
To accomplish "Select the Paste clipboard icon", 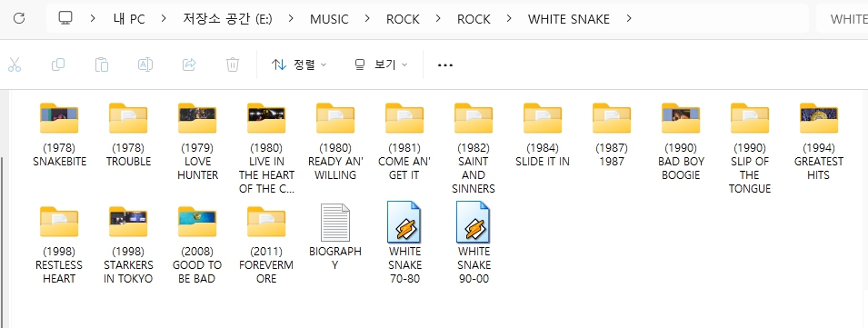I will click(x=101, y=65).
